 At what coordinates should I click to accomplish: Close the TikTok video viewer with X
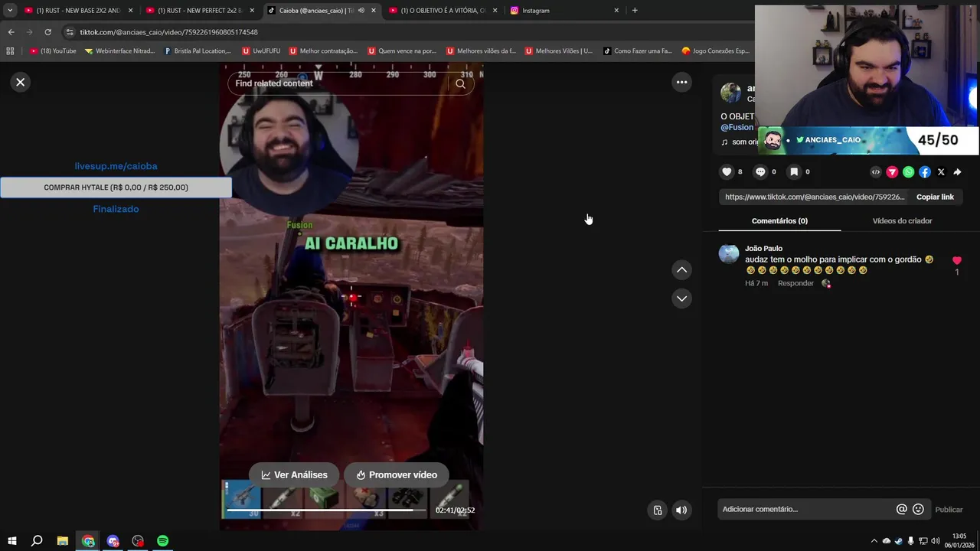21,82
